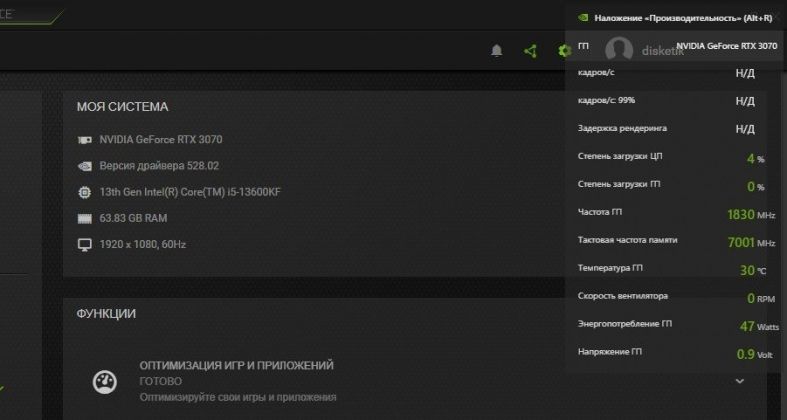Click Версия драйвера 528.02 text
This screenshot has width=787, height=420.
159,166
